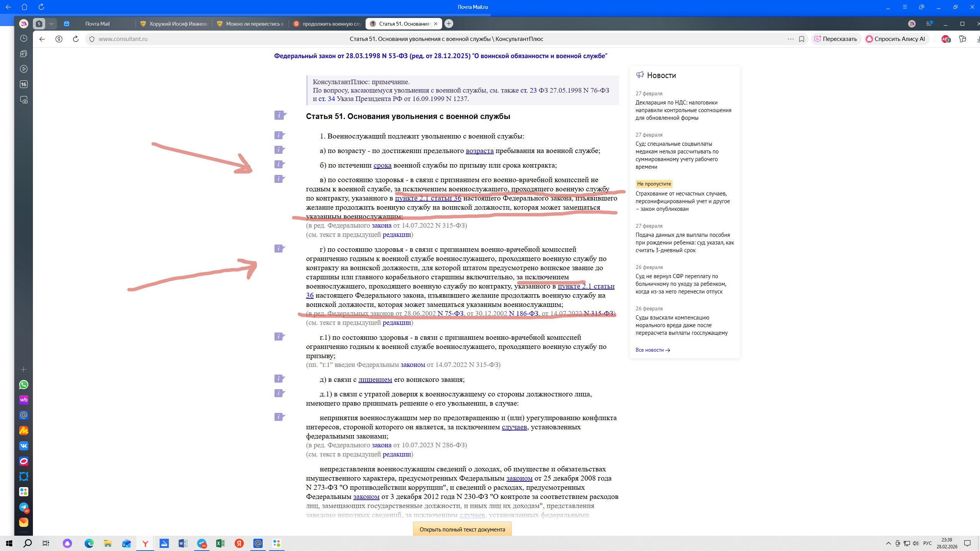Bookmark this page in the address bar
This screenshot has width=980, height=551.
tap(802, 39)
